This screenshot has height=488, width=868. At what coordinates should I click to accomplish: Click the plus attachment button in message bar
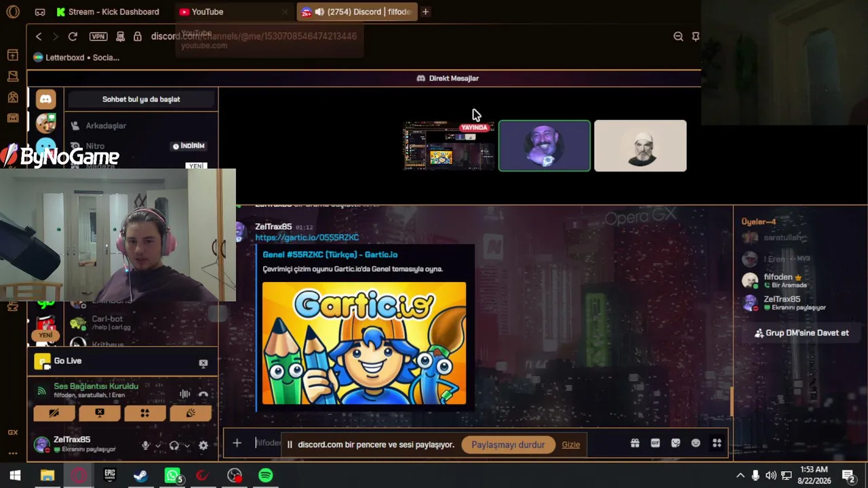[237, 443]
